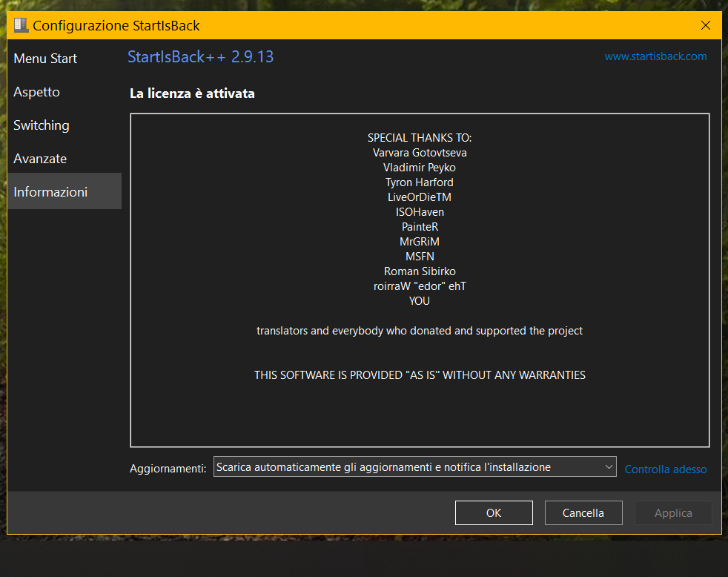Image resolution: width=728 pixels, height=577 pixels.
Task: Click the StartIsBack++ 2.9.13 version heading
Action: pyautogui.click(x=201, y=56)
